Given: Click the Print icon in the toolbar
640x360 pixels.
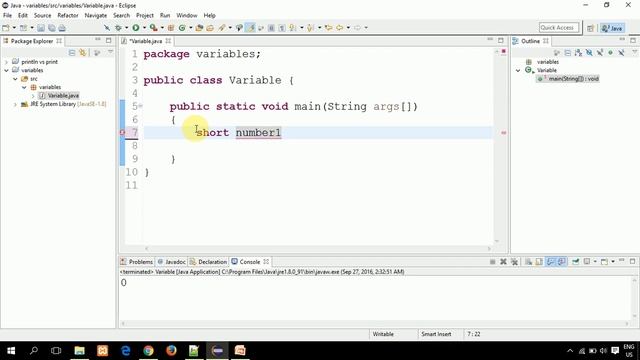Looking at the screenshot, I should coord(62,28).
